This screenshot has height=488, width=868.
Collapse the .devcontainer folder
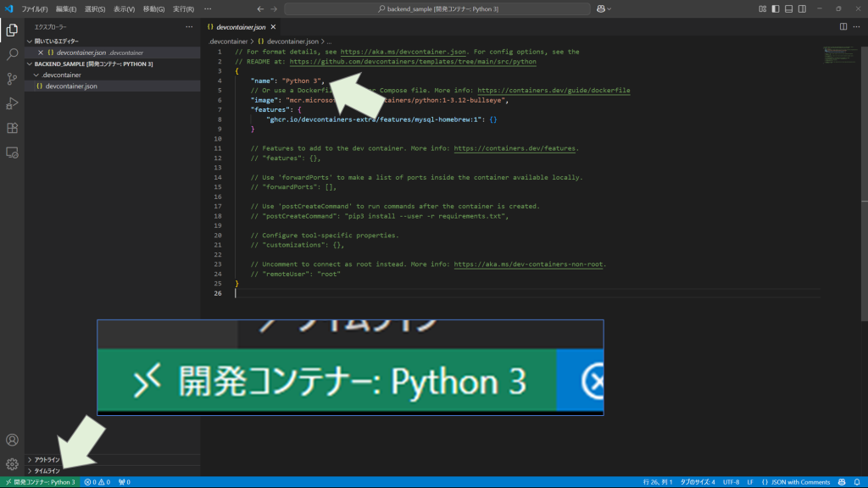(x=36, y=75)
